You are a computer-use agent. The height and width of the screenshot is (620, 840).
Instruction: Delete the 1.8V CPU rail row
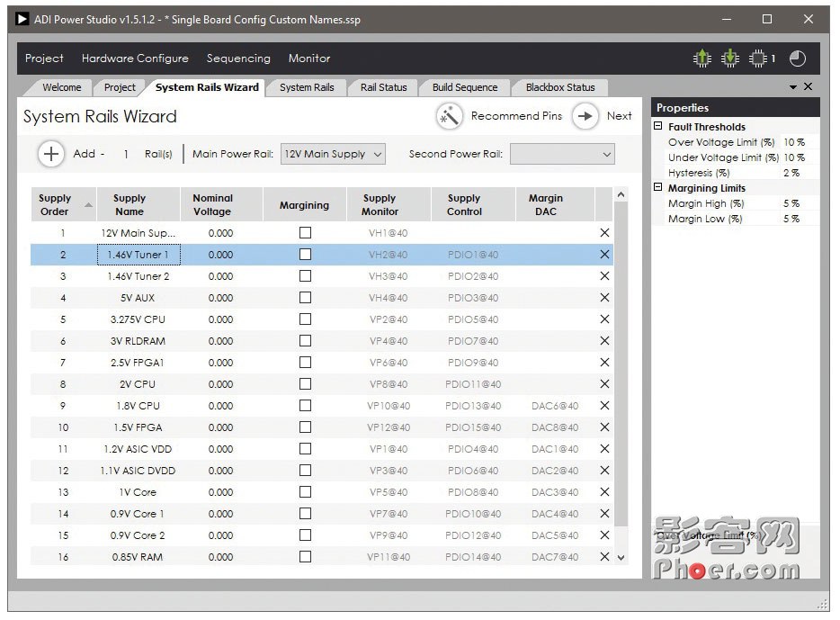pos(604,406)
